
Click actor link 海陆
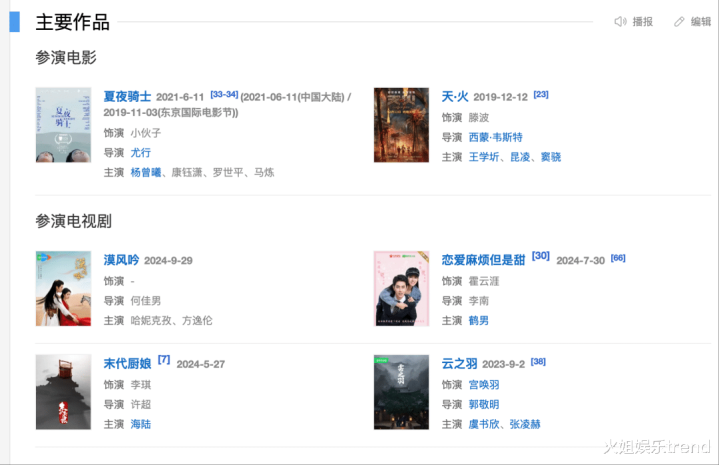pyautogui.click(x=140, y=424)
